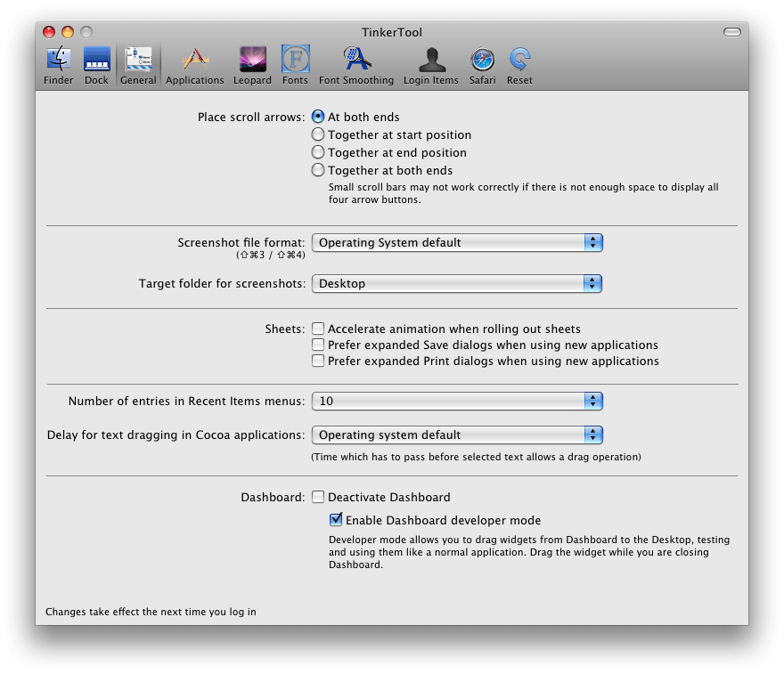
Task: Check prefer expanded Save dialogs option
Action: point(318,345)
